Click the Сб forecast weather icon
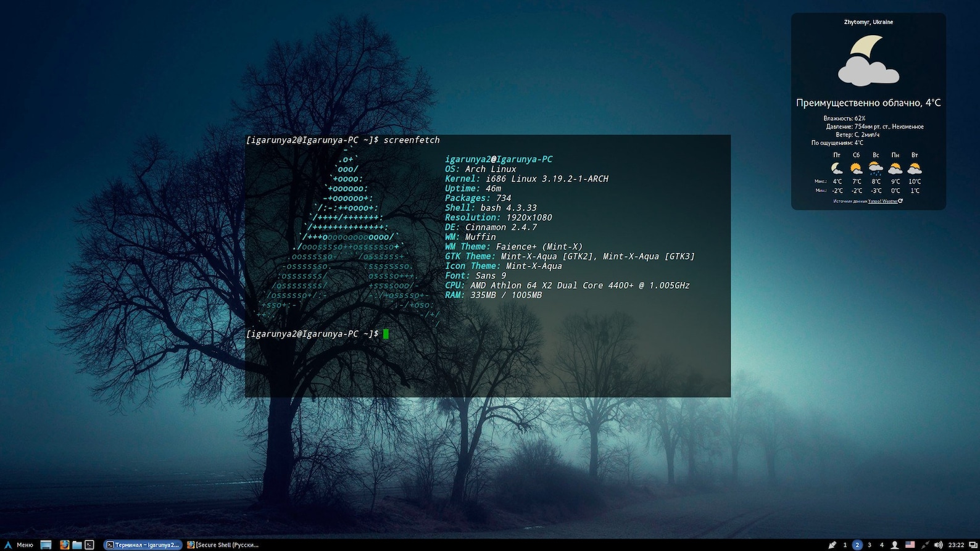 856,168
